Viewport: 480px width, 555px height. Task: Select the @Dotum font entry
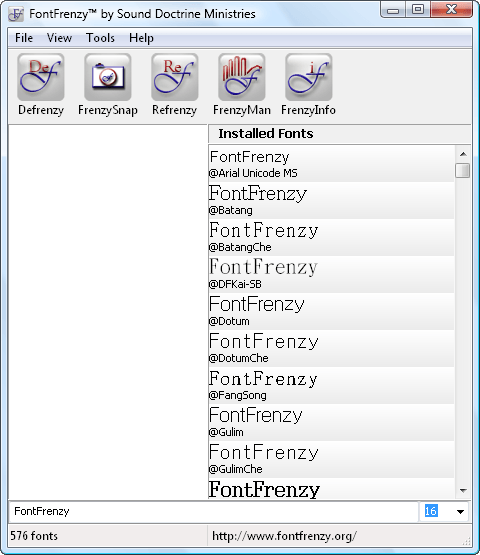click(x=331, y=311)
